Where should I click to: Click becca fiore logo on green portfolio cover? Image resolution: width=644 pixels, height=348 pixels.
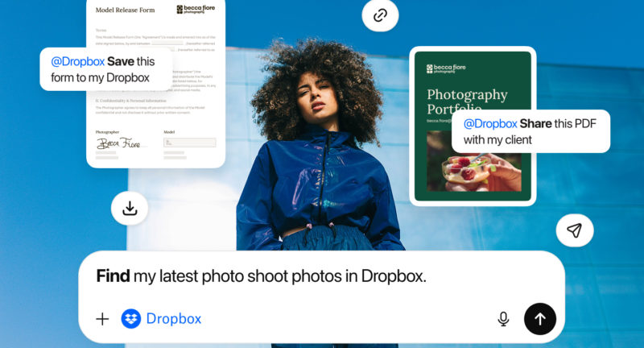(446, 68)
